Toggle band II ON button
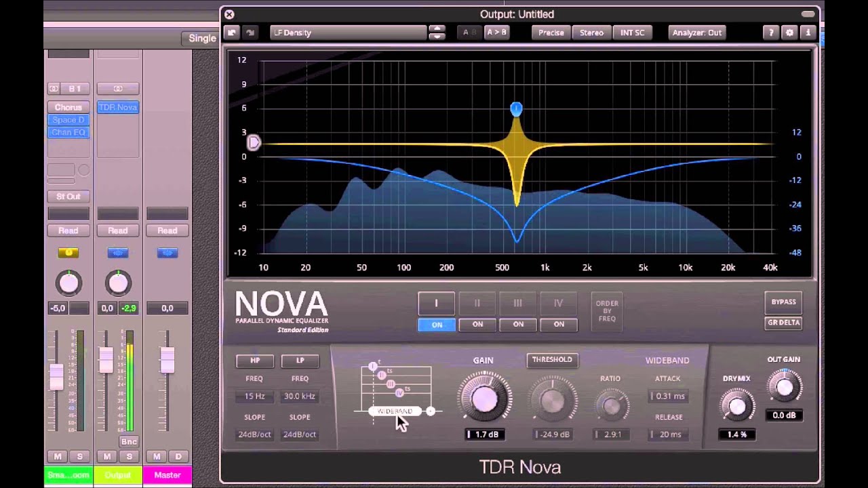This screenshot has width=868, height=488. (x=477, y=325)
